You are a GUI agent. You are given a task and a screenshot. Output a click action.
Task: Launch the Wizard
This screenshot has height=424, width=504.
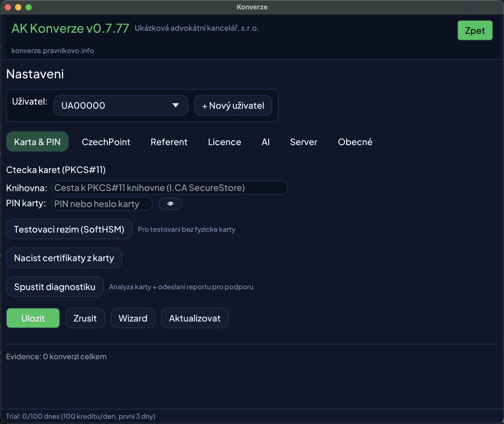[x=133, y=318]
